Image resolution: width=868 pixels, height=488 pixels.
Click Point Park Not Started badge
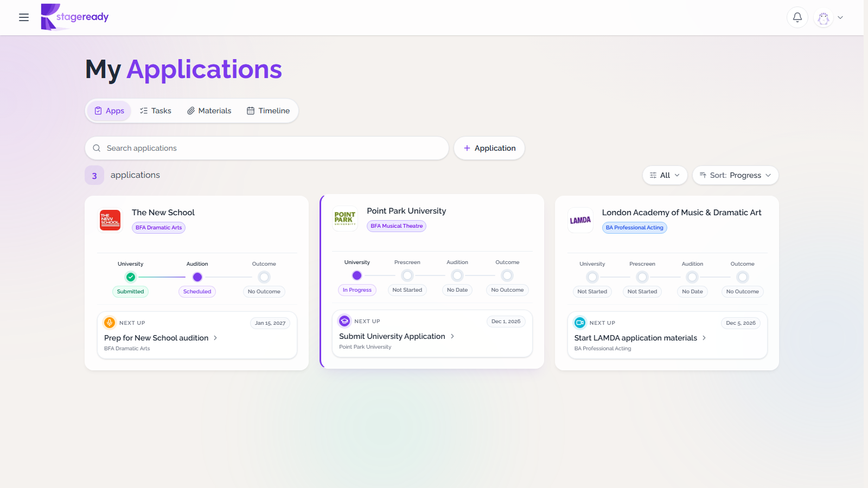pos(407,290)
